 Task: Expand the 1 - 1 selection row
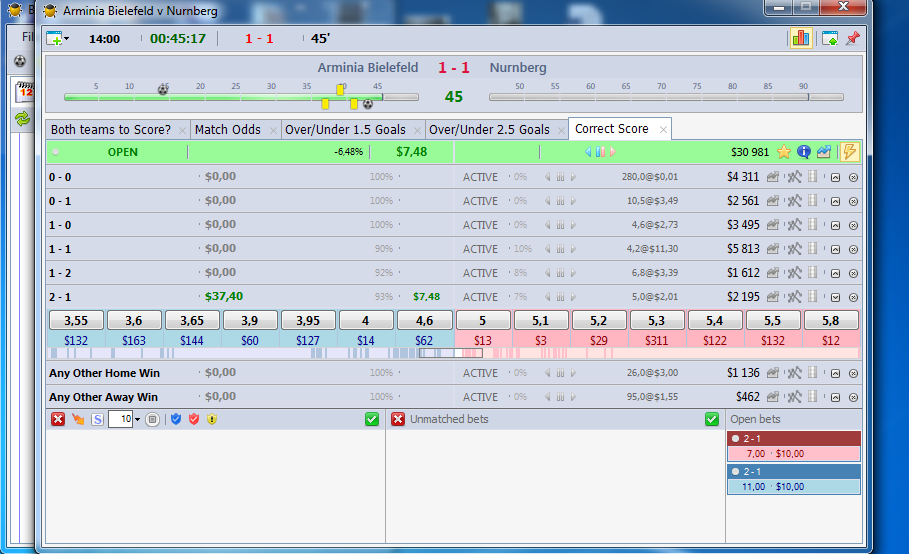(x=835, y=250)
